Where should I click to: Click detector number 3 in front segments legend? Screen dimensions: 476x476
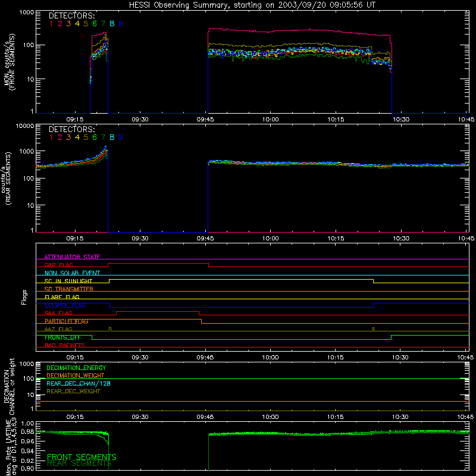pyautogui.click(x=68, y=24)
